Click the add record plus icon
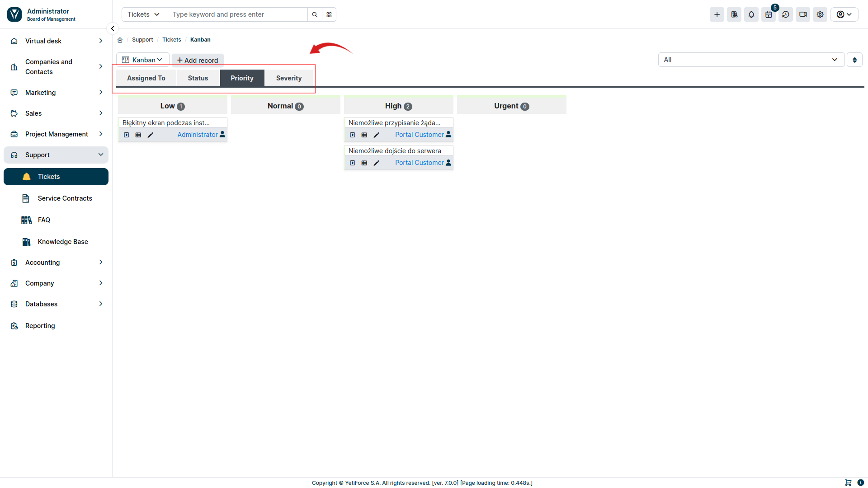This screenshot has height=488, width=868. point(180,60)
